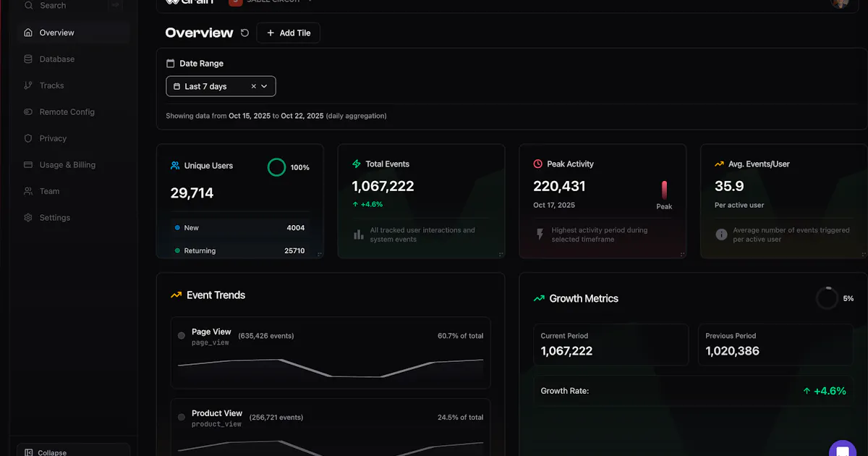Click the Unique Users people icon
The width and height of the screenshot is (868, 456).
point(175,166)
